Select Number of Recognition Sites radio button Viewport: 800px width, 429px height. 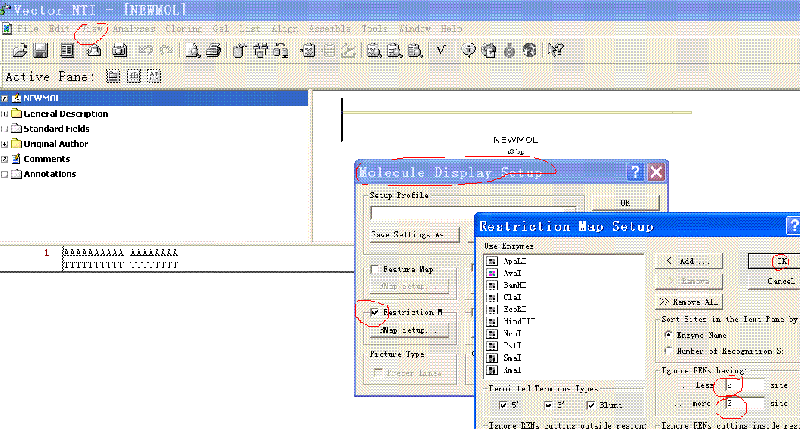tap(668, 351)
